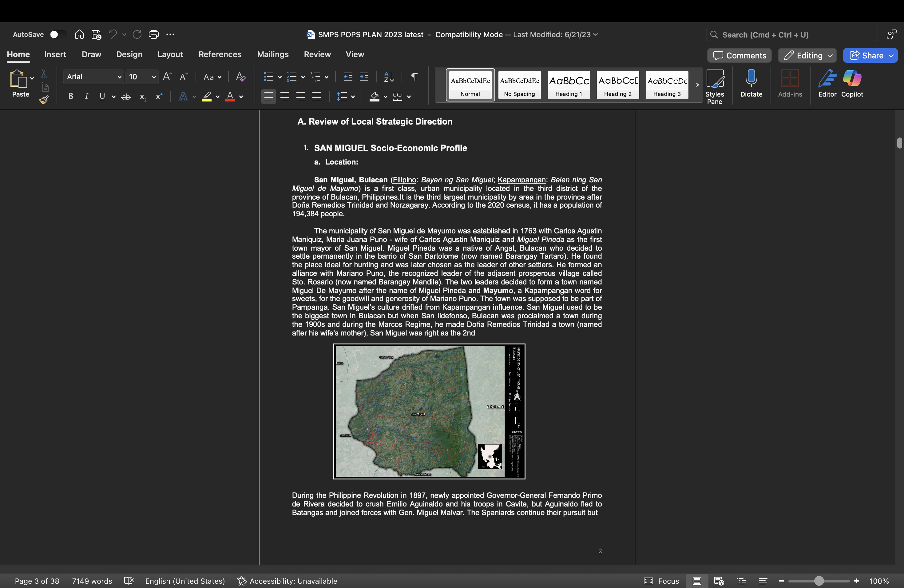Toggle subscript formatting

tap(143, 97)
